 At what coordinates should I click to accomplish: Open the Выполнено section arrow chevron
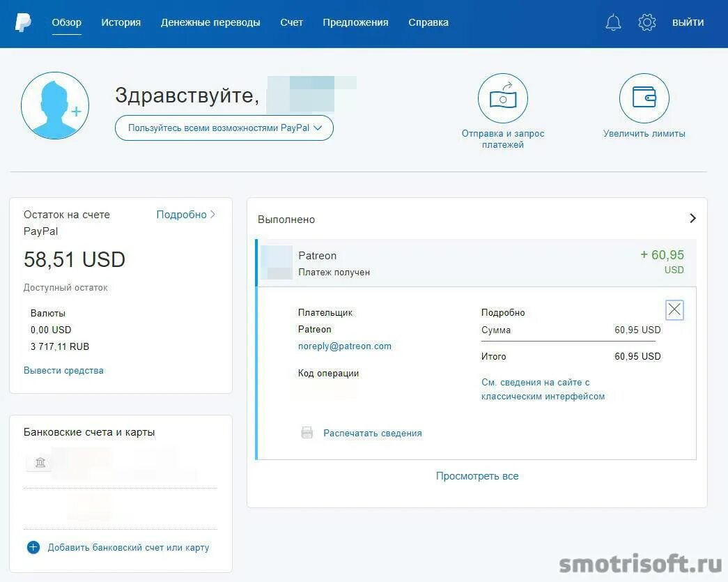coord(692,218)
